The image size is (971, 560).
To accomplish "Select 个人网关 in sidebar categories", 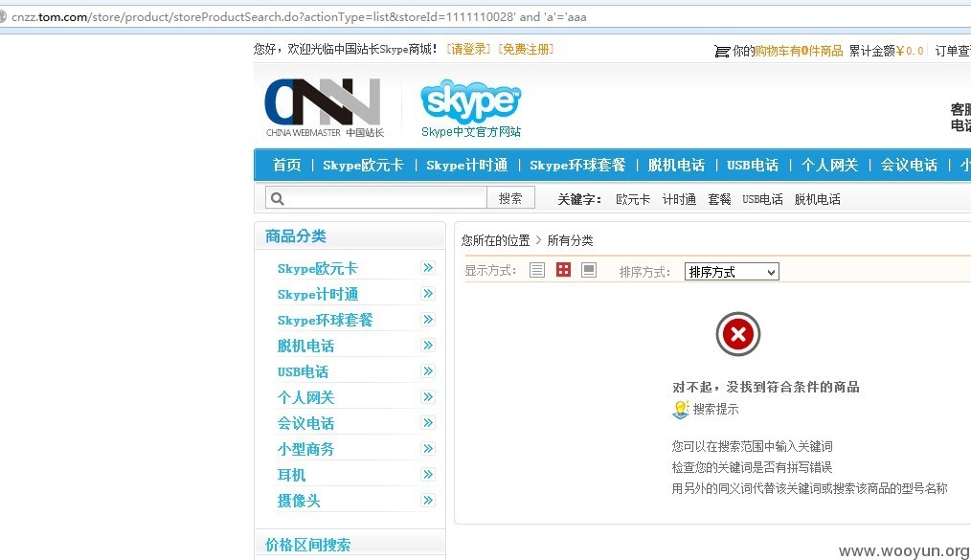I will pyautogui.click(x=305, y=397).
